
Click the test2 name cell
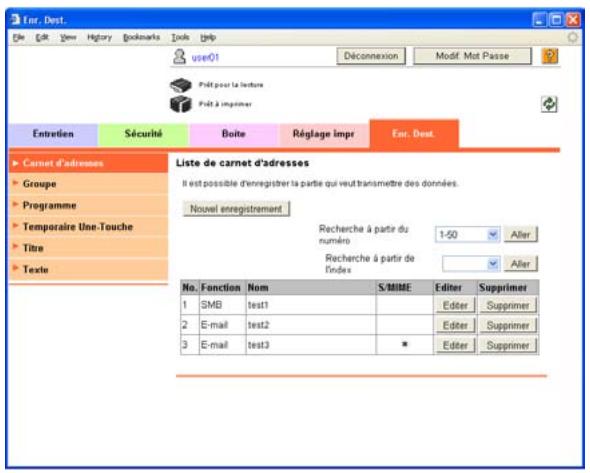311,325
